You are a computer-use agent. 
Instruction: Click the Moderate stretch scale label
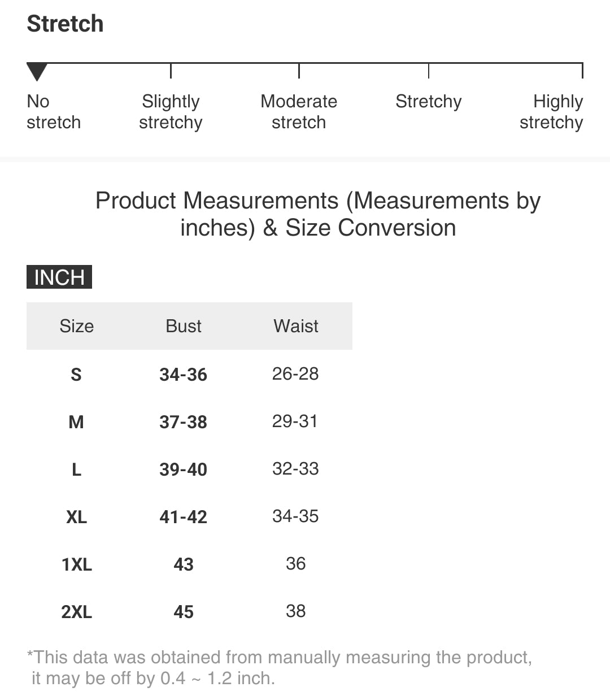click(299, 112)
